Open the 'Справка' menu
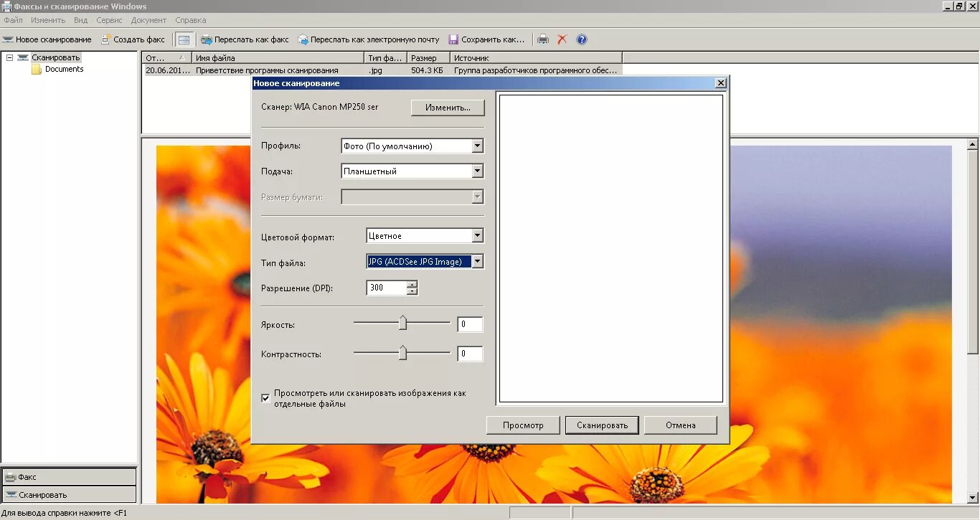The height and width of the screenshot is (520, 980). coord(190,20)
